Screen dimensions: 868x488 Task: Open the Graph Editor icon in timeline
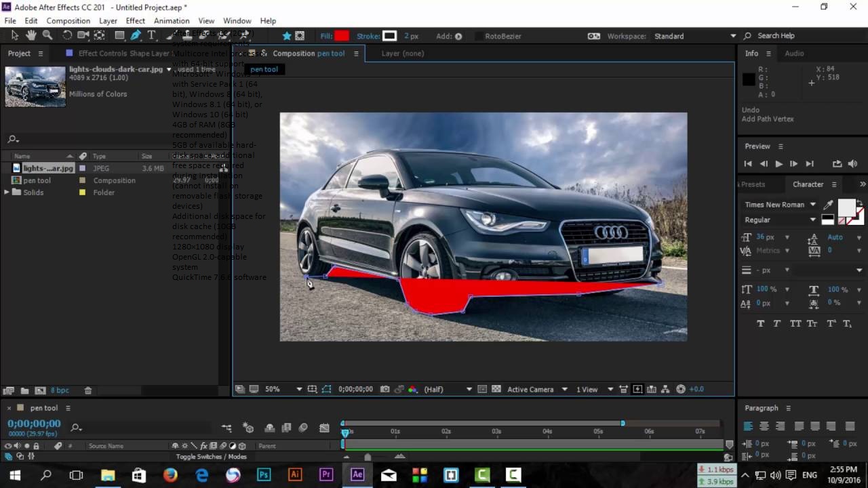click(x=324, y=428)
